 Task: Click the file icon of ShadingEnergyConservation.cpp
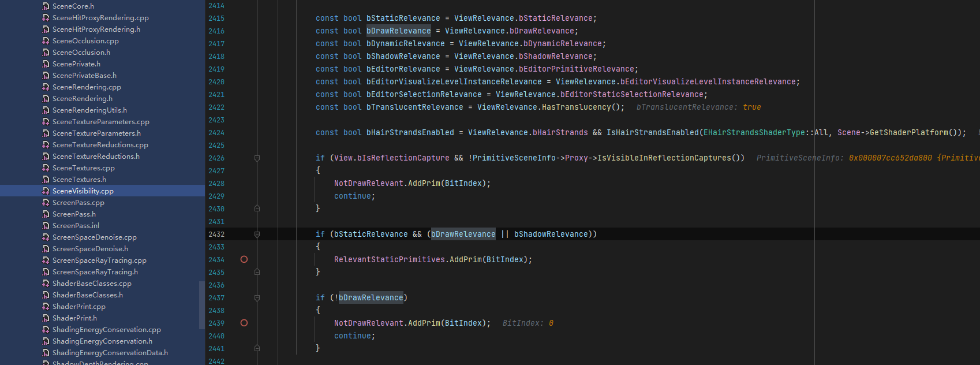(x=46, y=330)
